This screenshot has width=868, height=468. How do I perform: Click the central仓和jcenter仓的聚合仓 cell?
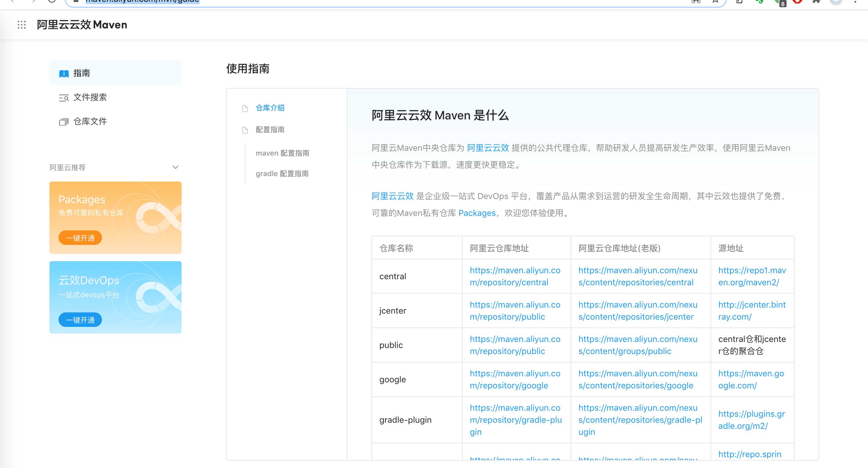[752, 345]
